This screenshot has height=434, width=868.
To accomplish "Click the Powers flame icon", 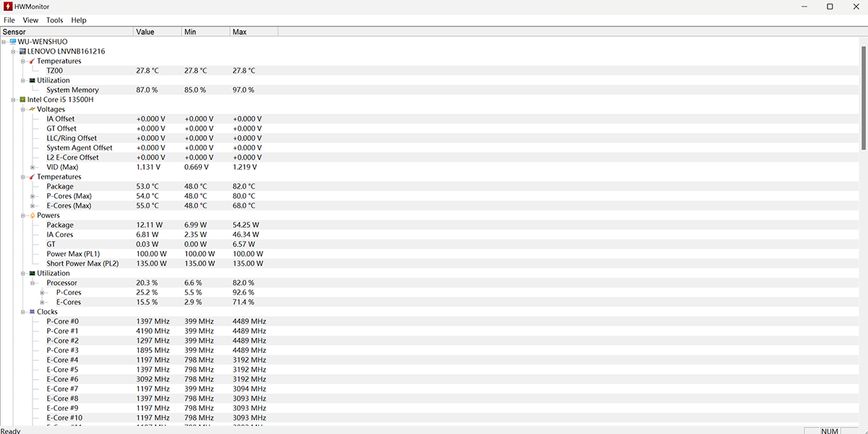I will click(32, 216).
